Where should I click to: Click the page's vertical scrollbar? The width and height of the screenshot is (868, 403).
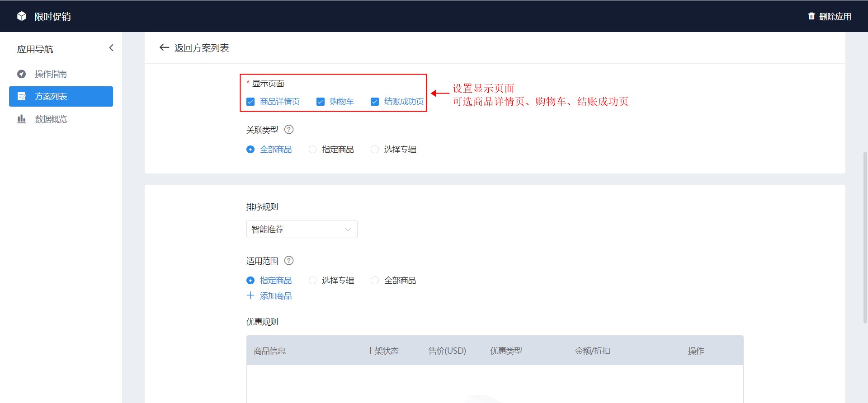click(865, 237)
